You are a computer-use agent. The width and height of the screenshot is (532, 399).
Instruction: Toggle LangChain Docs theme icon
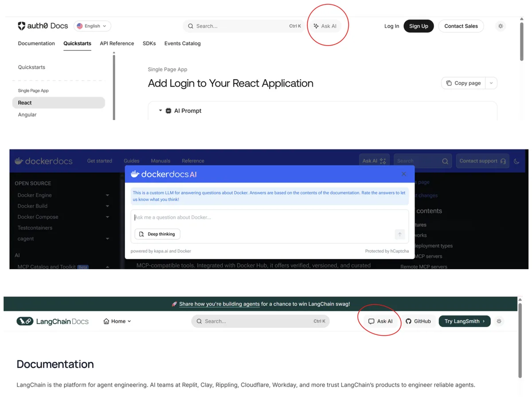click(x=499, y=322)
